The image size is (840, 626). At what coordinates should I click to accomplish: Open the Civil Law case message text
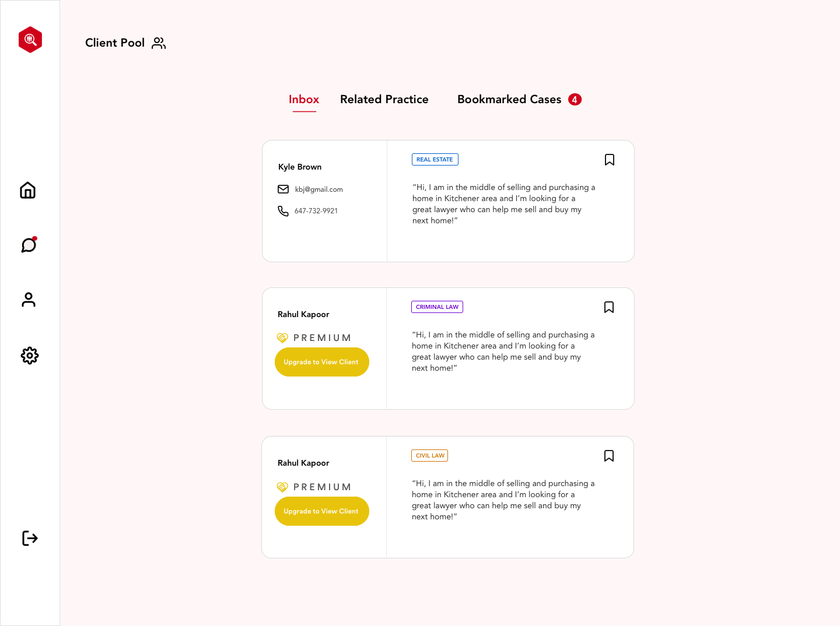(503, 500)
